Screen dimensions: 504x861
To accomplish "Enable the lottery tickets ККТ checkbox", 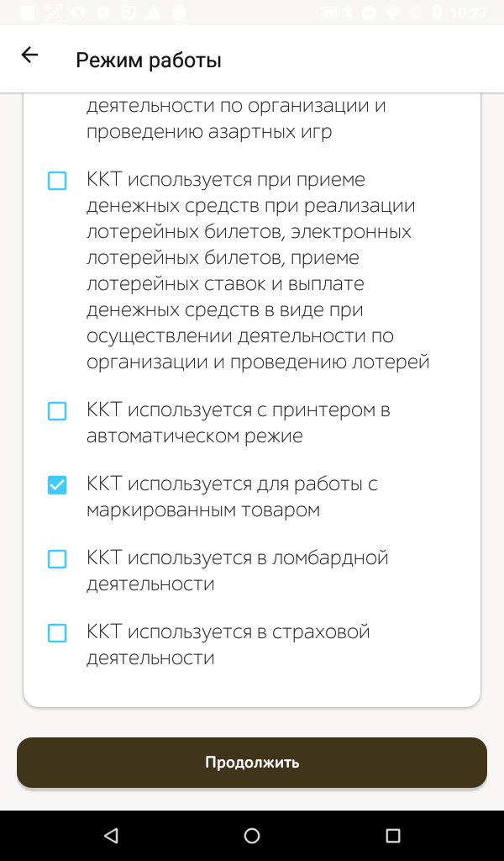I will click(x=57, y=181).
